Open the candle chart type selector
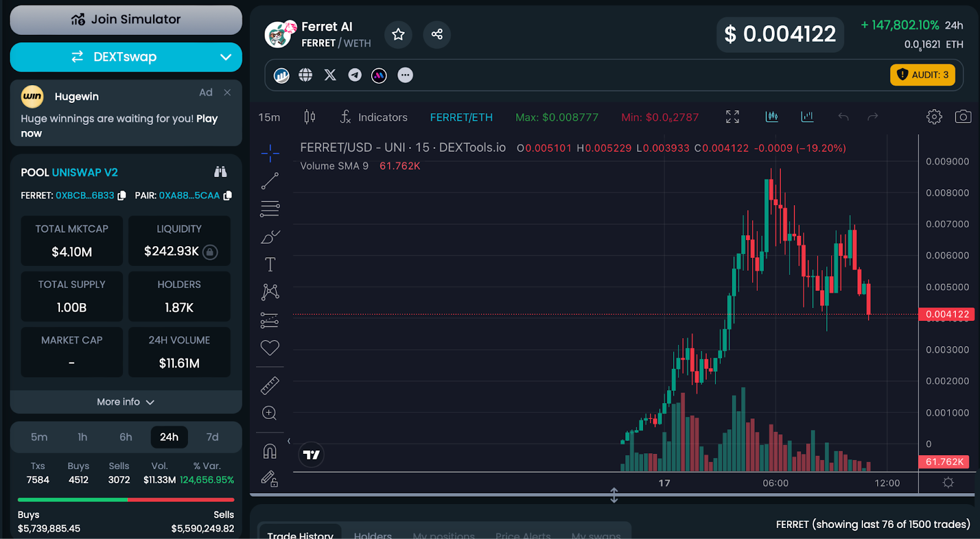The image size is (980, 539). click(310, 116)
